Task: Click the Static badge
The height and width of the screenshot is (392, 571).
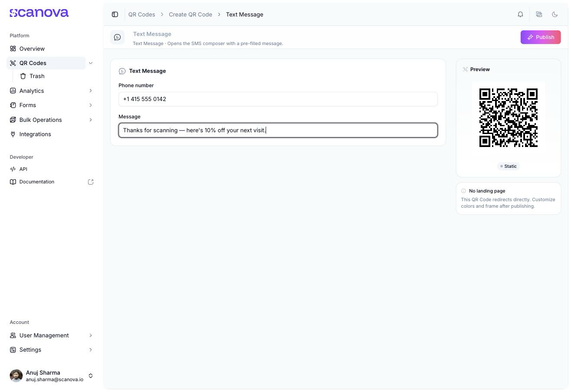Action: (509, 166)
